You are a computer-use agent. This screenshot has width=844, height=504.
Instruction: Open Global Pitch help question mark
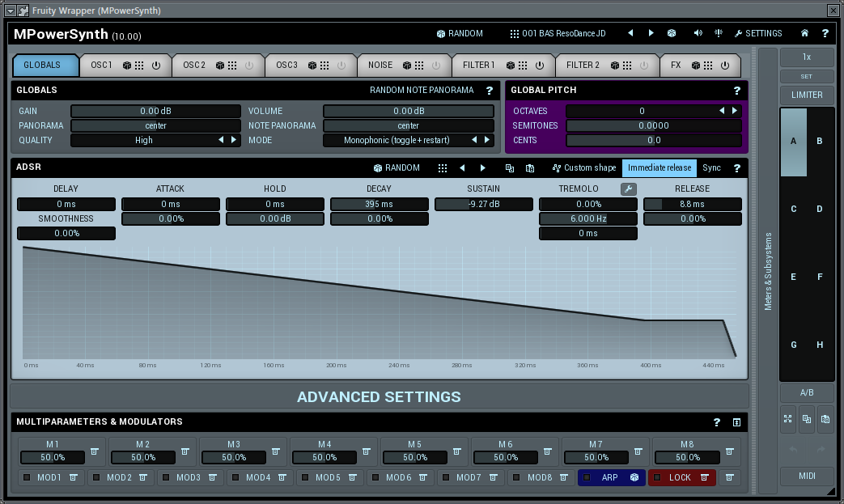coord(736,91)
